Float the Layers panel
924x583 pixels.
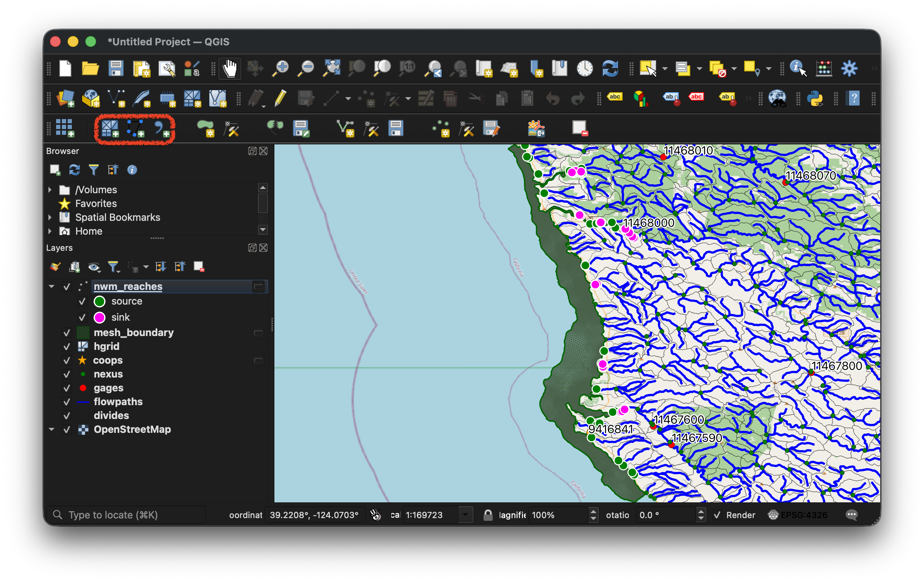coord(252,248)
